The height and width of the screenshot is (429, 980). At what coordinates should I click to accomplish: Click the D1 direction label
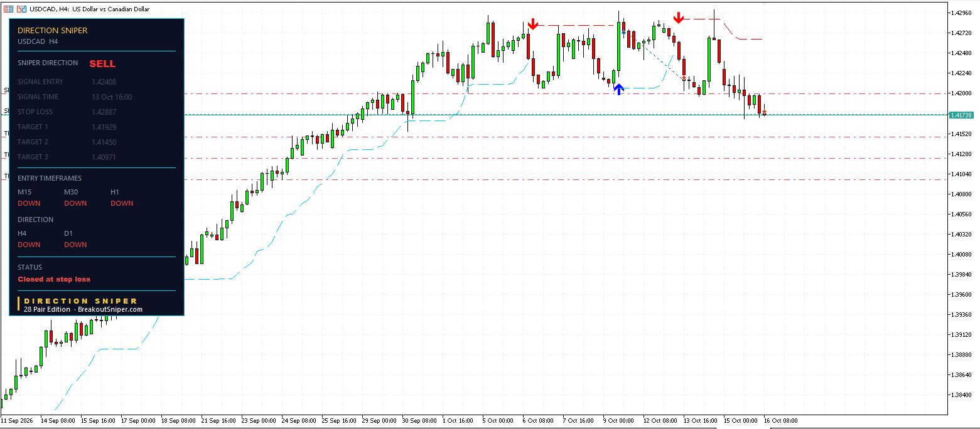68,233
